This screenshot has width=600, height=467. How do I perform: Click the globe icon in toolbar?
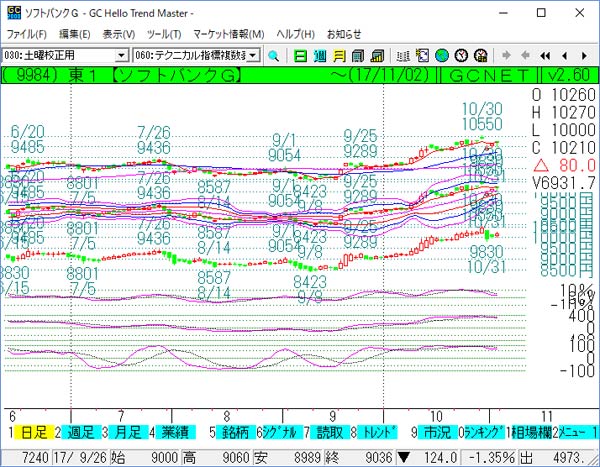point(442,56)
